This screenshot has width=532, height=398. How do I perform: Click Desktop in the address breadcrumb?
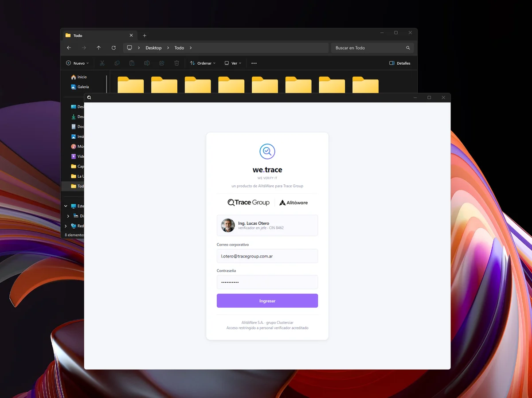(153, 48)
